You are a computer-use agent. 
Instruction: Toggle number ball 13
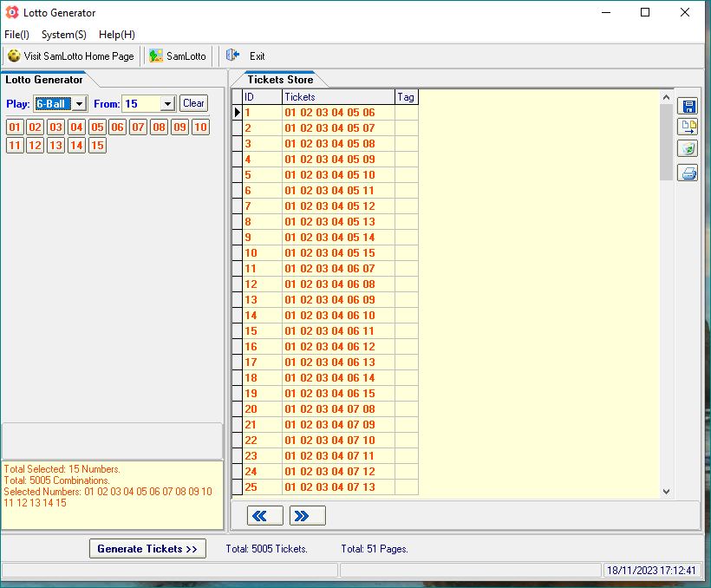55,146
